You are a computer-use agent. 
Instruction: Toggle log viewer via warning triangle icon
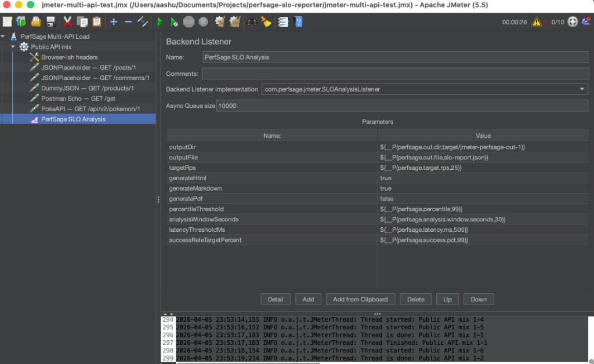pyautogui.click(x=537, y=22)
